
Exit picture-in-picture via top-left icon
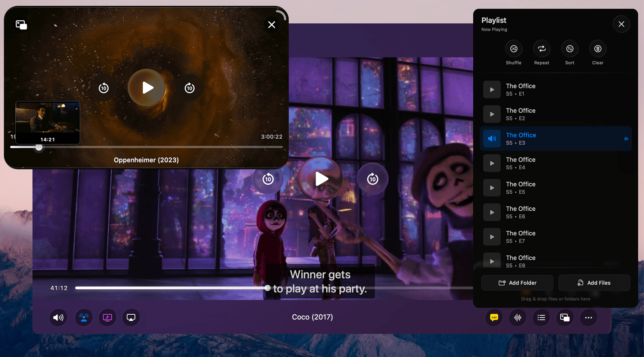(21, 25)
